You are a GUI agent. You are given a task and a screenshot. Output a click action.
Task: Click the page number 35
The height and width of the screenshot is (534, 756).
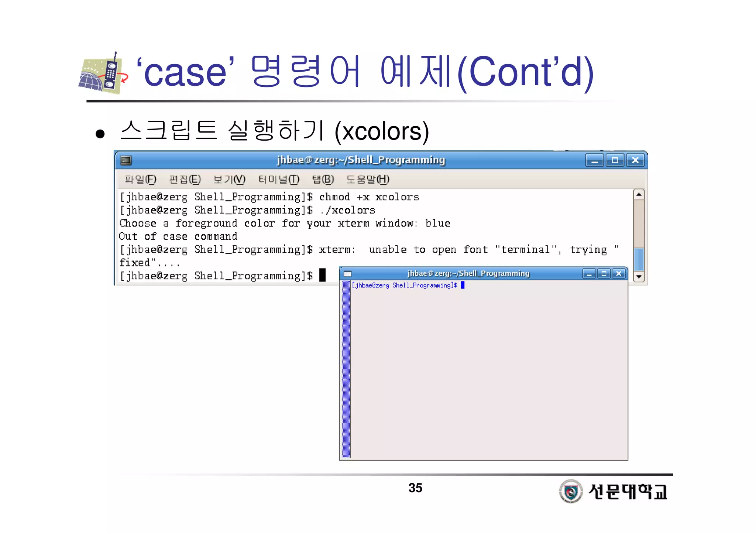pos(415,488)
